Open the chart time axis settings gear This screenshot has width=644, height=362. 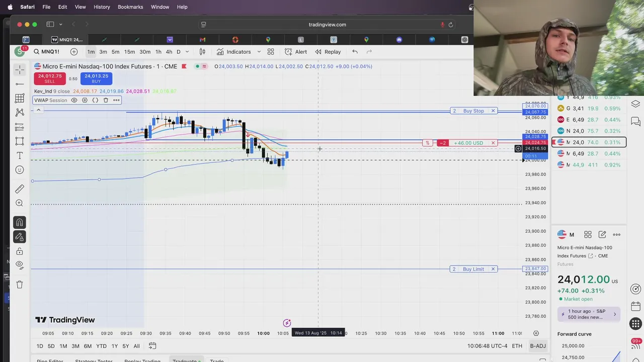pos(536,333)
